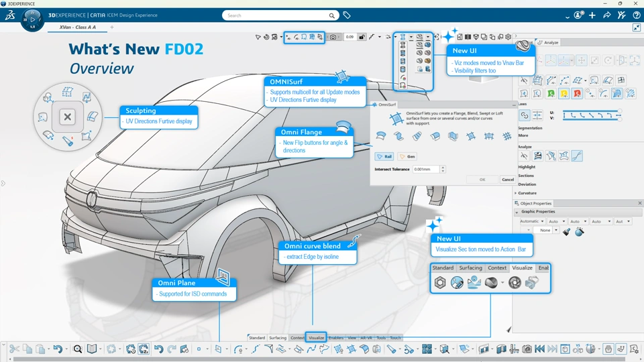Switch to the Visualize action bar tab
The width and height of the screenshot is (644, 362).
point(316,338)
